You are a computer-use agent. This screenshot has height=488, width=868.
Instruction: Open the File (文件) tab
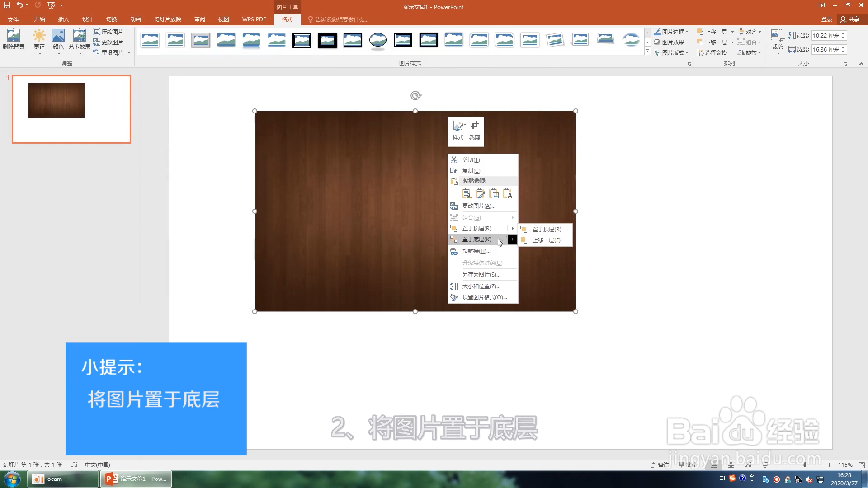pos(13,19)
